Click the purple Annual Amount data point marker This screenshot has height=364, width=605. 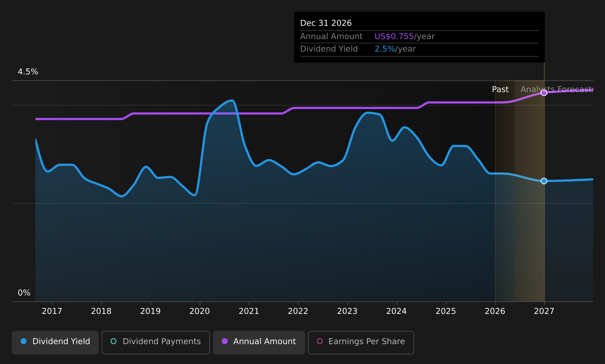(x=544, y=93)
